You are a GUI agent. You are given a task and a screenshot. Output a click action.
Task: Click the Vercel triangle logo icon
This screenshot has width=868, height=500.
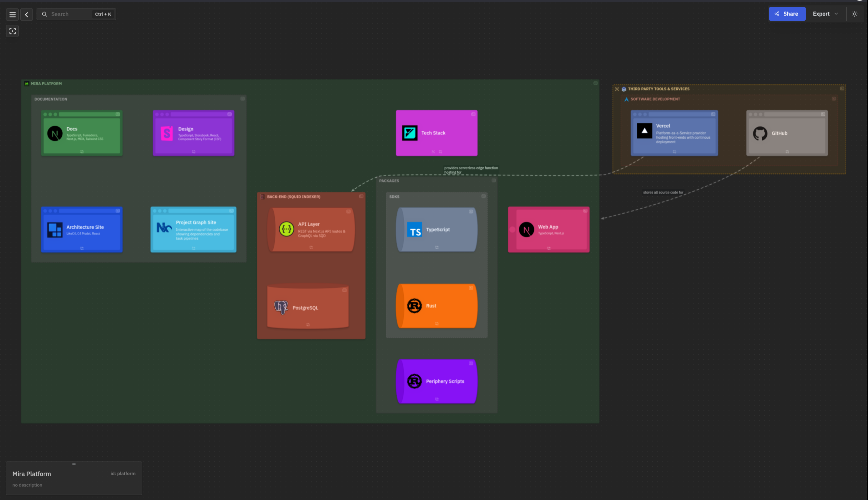click(x=644, y=131)
